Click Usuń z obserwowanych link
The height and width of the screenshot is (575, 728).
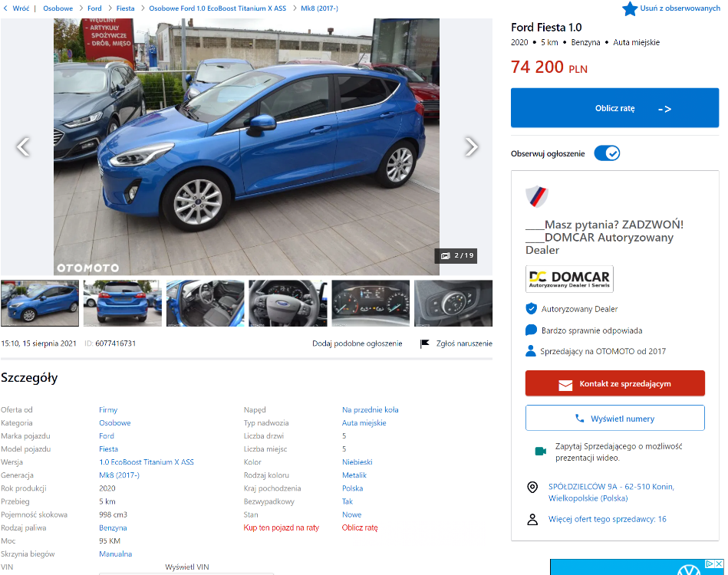(x=680, y=8)
